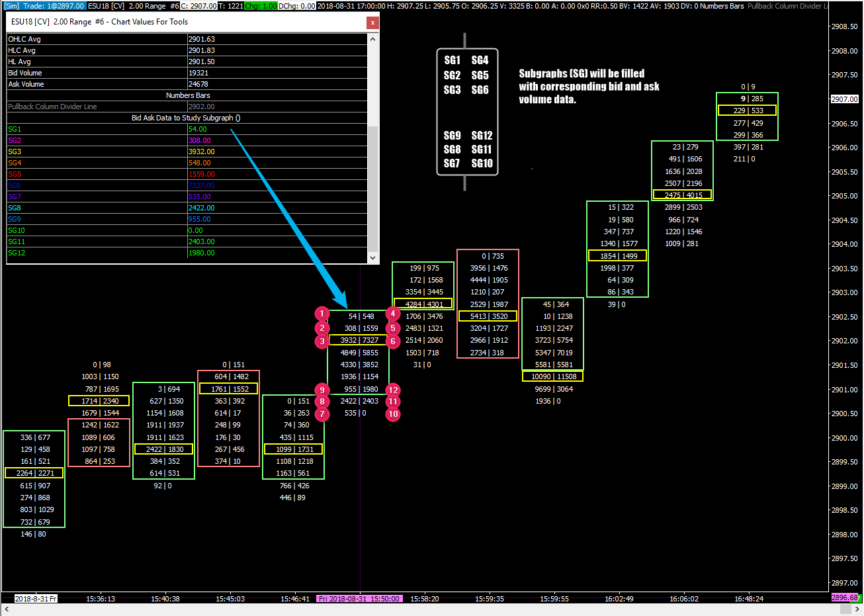Click the 146 | 80 volume cell
Image resolution: width=864 pixels, height=616 pixels.
[33, 534]
